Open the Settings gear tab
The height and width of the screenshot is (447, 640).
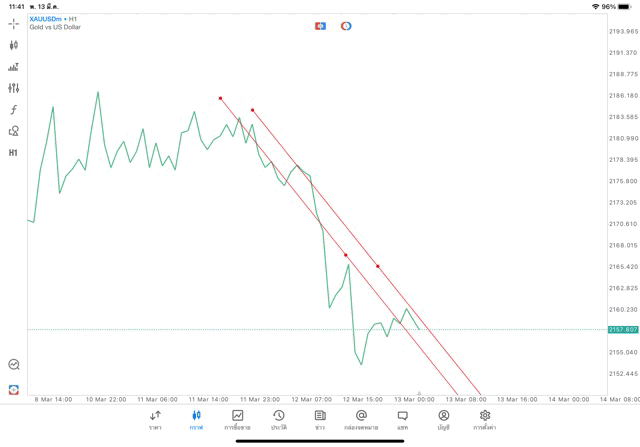click(x=484, y=420)
